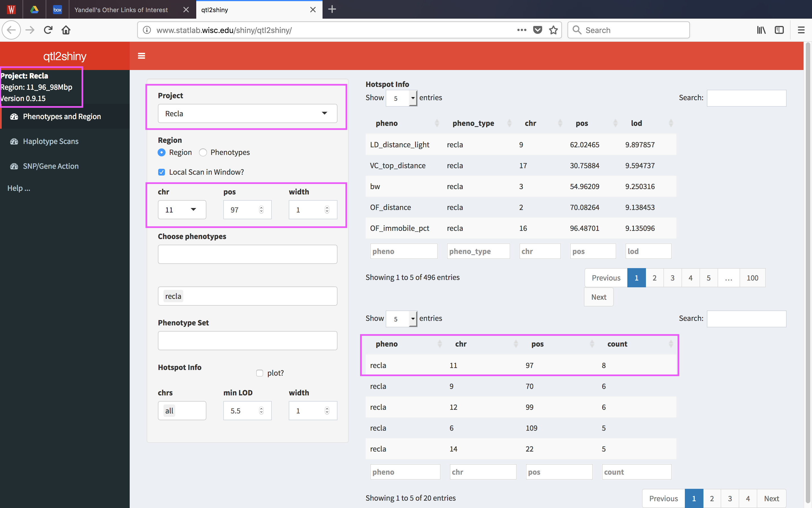Click the count column filter box
This screenshot has height=508, width=812.
coord(637,472)
